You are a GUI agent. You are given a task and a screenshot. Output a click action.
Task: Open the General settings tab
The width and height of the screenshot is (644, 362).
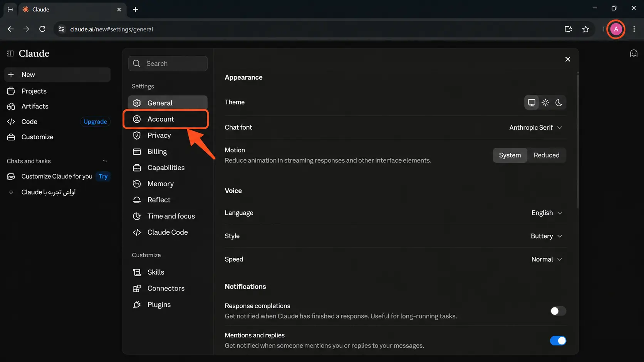168,103
